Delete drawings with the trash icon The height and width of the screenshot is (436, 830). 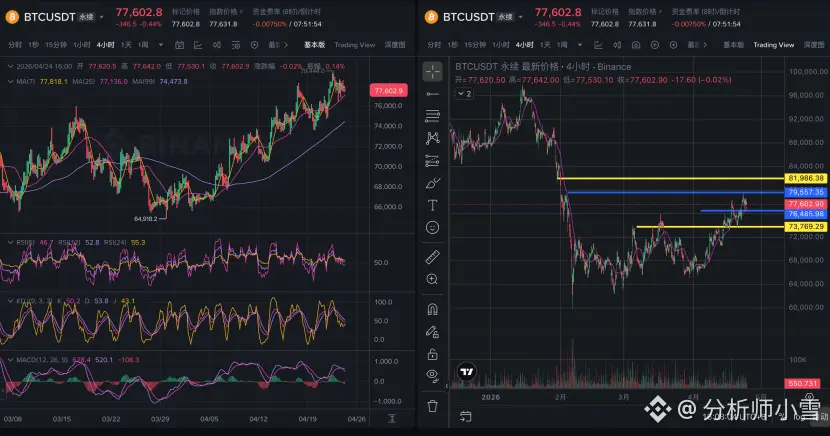pos(432,406)
